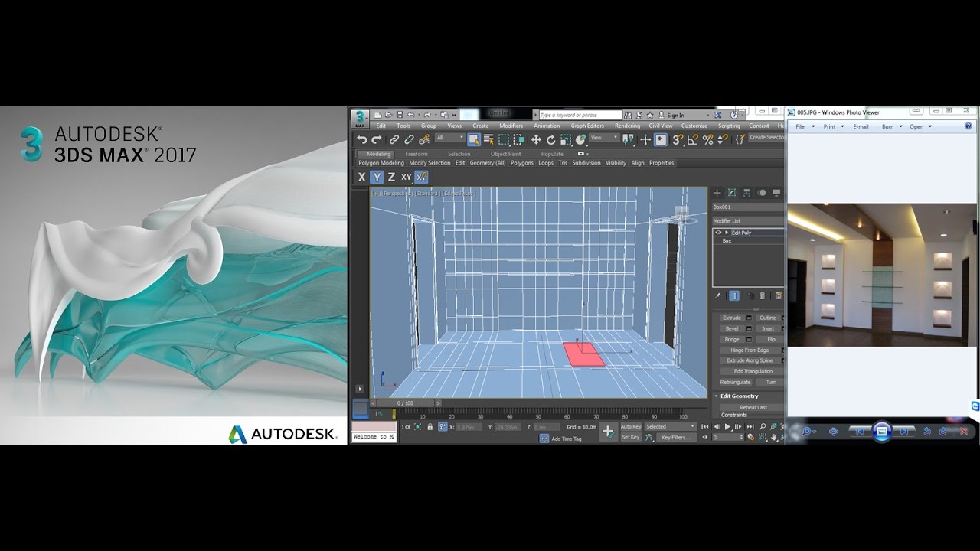Toggle the Spinner Snap button
Viewport: 980px width, 551px height.
pos(722,140)
